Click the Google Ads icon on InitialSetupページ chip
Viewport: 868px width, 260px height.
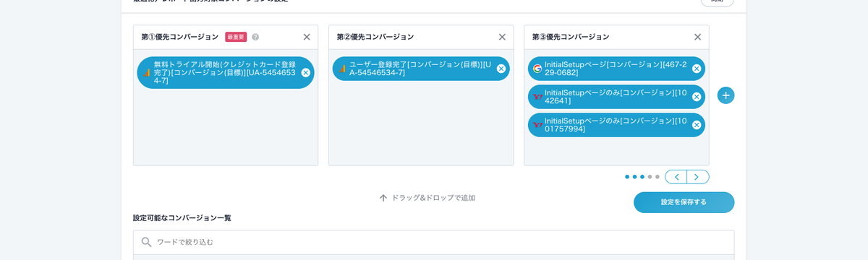tap(537, 69)
